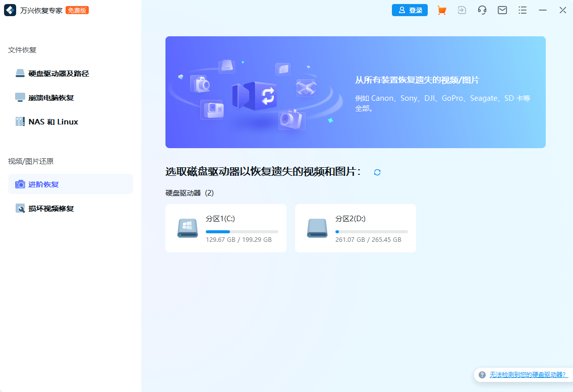
Task: Click the video recovery promo banner
Action: [356, 92]
